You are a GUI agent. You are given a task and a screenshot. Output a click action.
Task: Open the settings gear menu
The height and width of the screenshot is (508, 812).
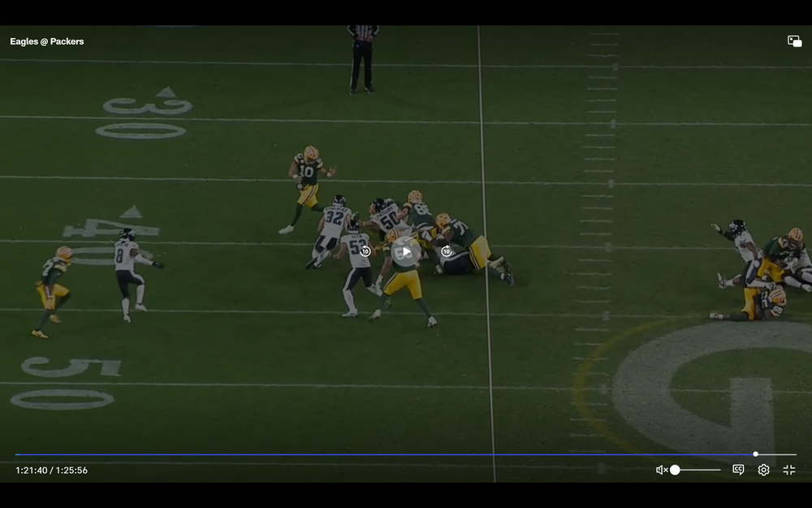763,470
